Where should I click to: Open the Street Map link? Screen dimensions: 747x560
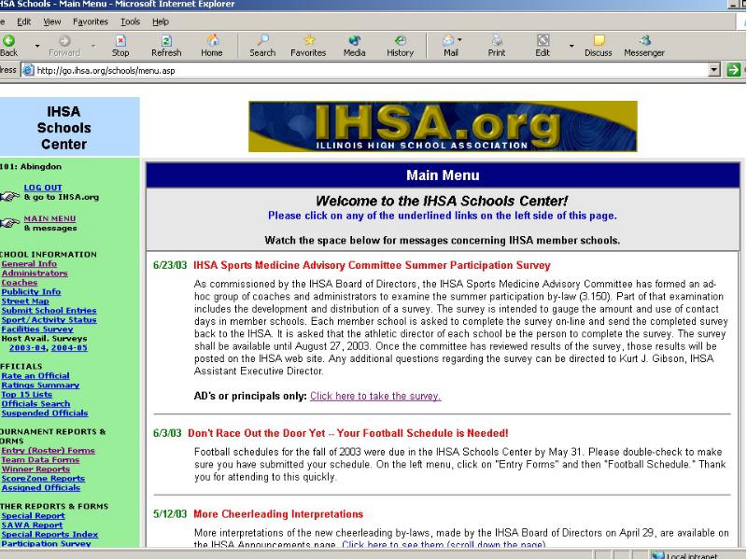click(x=25, y=301)
